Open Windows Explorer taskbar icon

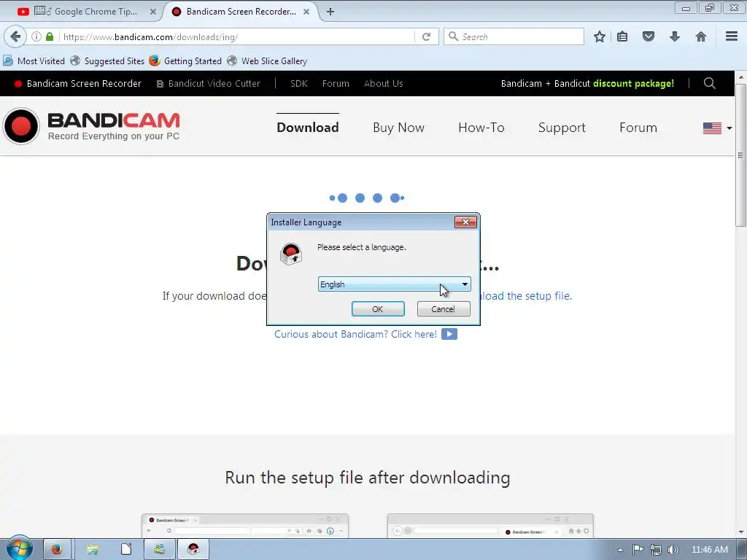(x=93, y=549)
